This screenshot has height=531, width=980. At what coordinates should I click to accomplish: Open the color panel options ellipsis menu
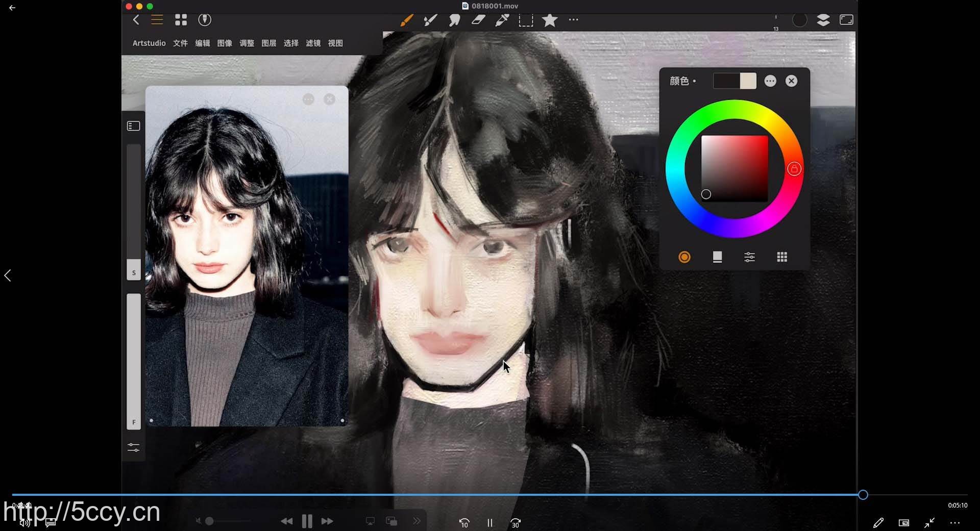point(770,81)
